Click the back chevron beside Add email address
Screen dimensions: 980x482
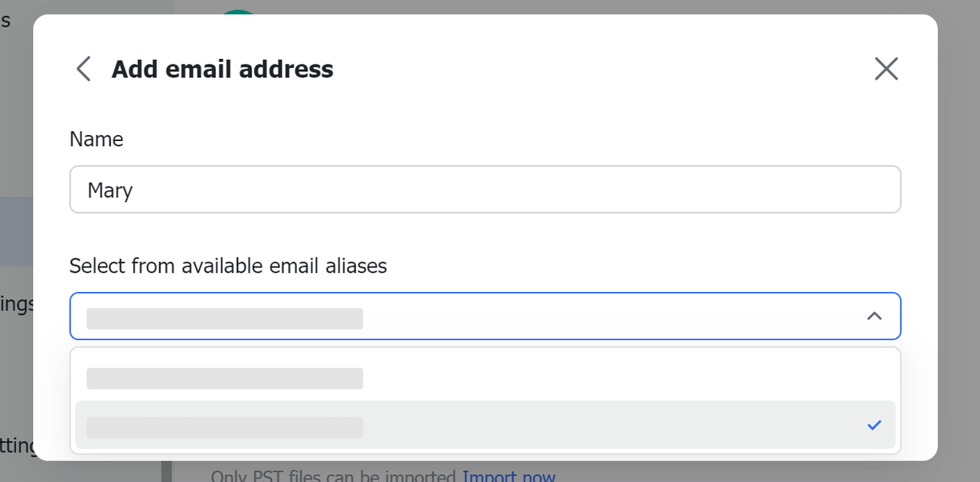click(83, 68)
